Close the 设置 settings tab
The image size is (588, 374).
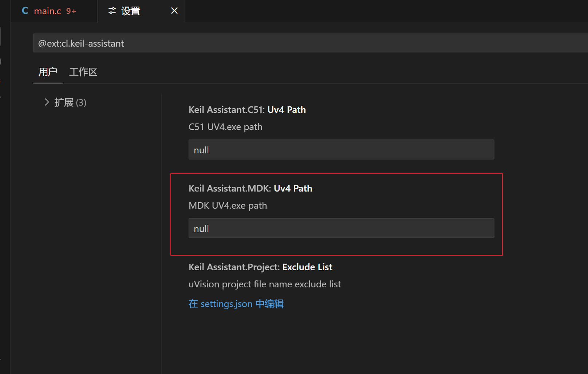(174, 11)
